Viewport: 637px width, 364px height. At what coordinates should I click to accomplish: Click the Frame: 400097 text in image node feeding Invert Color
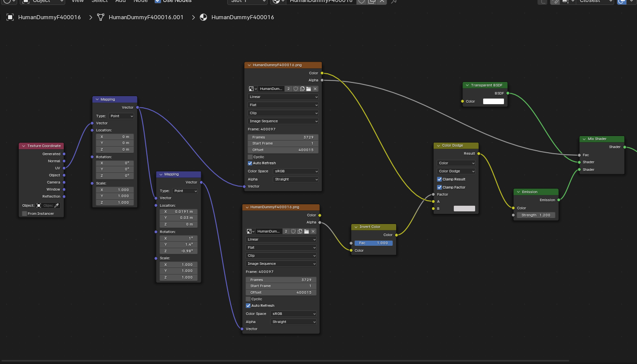[260, 271]
